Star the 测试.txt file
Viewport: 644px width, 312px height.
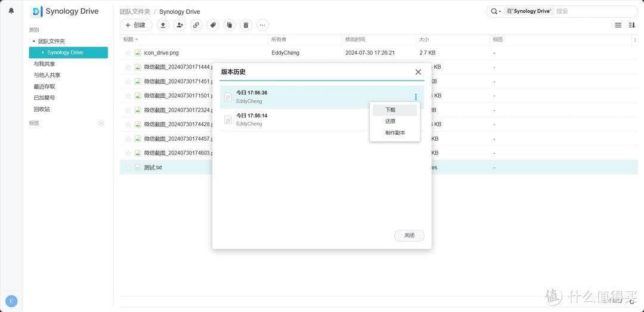point(128,167)
